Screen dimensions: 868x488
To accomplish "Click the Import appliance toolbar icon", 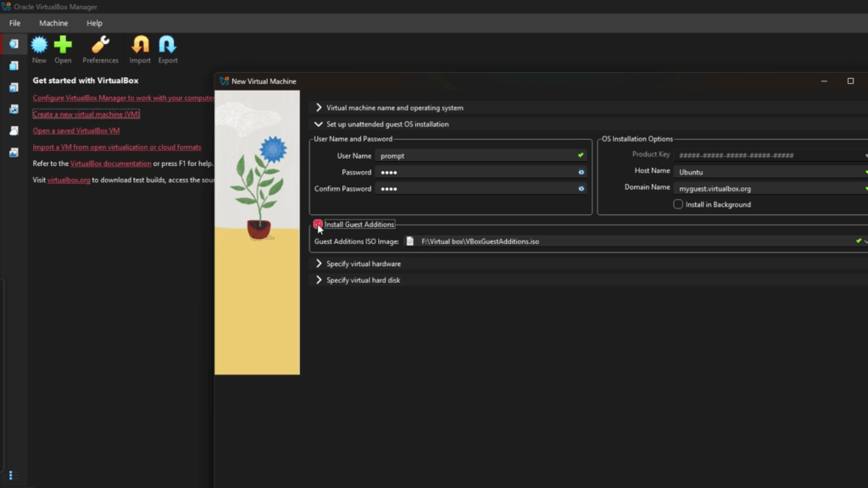I will point(140,46).
